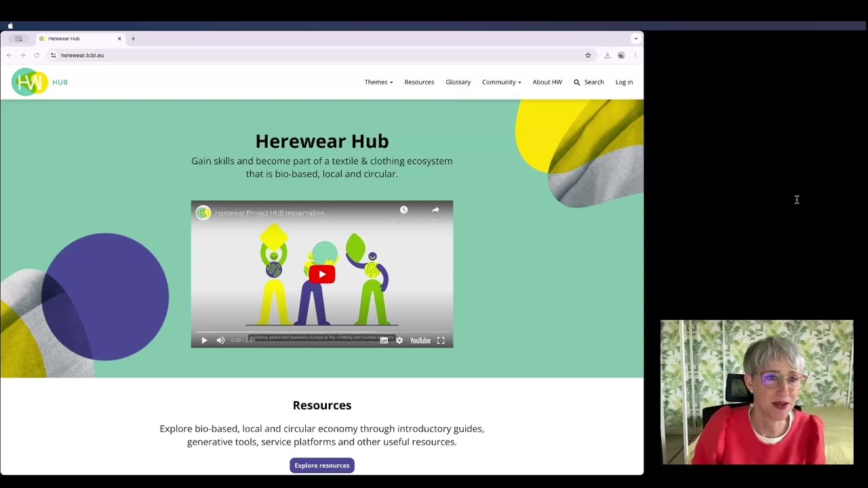Open the Herewear Project HUB presentation title
Viewport: 868px width, 488px height.
point(269,213)
